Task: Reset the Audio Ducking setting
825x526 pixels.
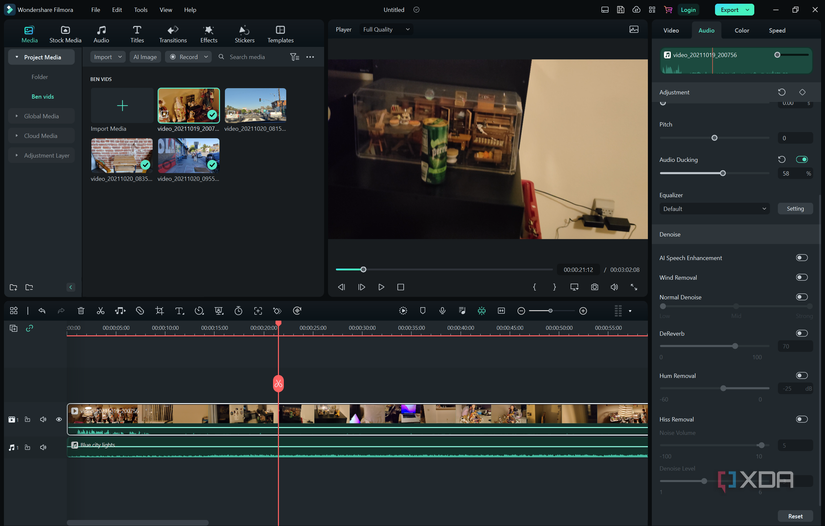Action: pos(782,159)
